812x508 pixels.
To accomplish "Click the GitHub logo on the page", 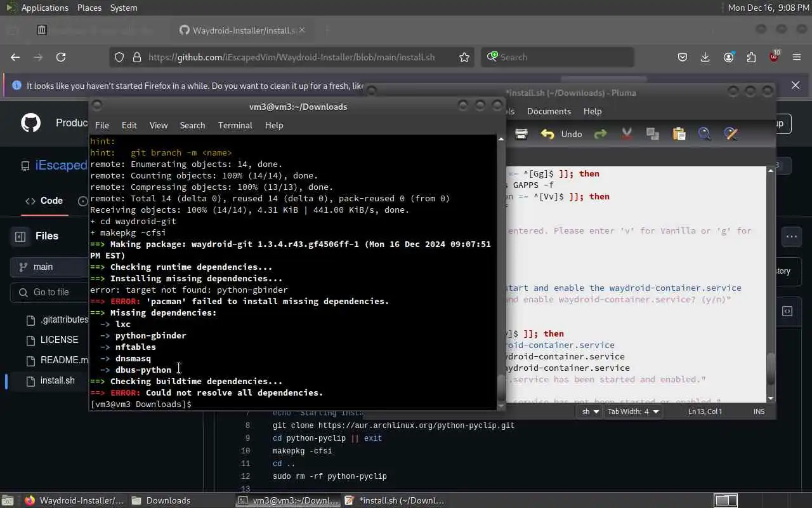I will coord(30,123).
